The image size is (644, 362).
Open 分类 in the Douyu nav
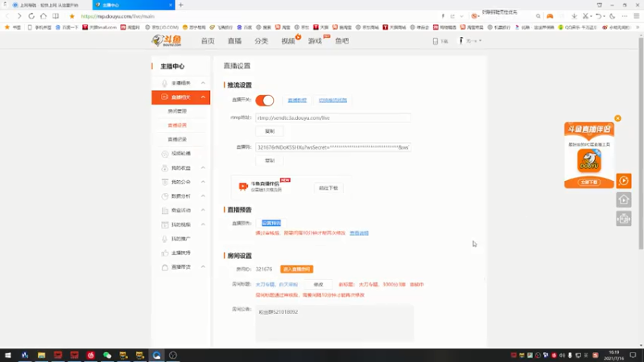pos(261,41)
